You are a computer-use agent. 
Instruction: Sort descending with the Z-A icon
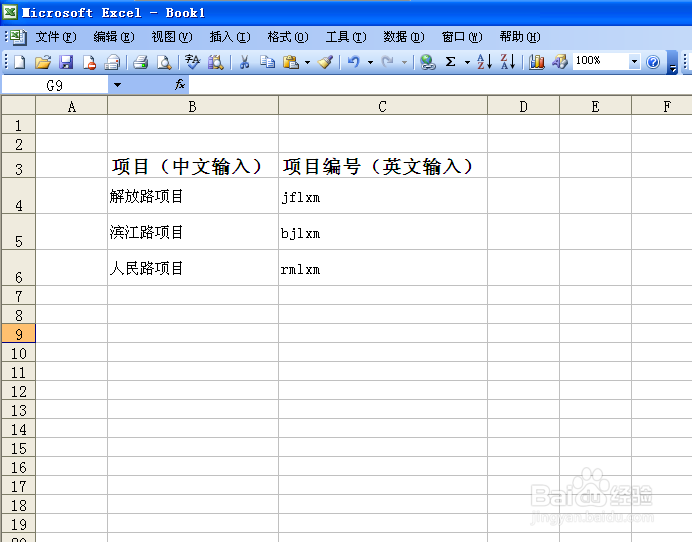[x=508, y=62]
